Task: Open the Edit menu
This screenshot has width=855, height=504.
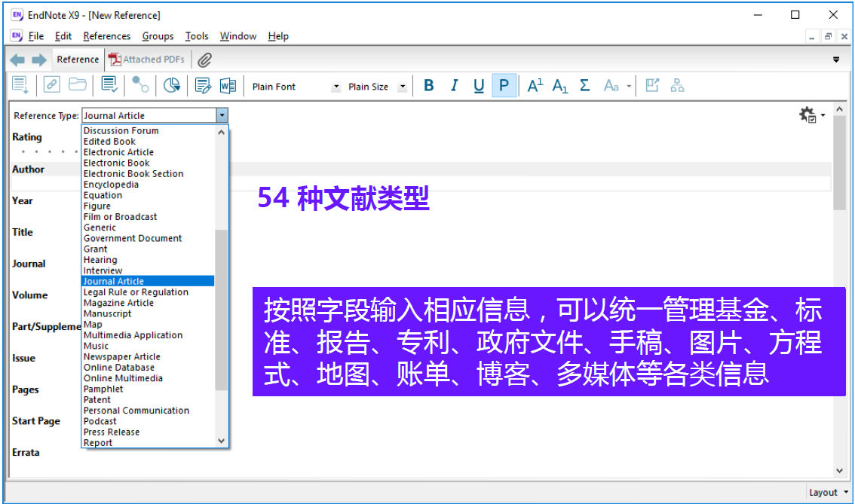Action: click(x=63, y=36)
